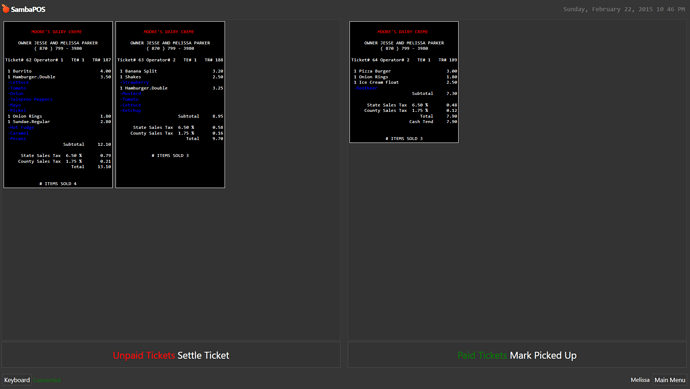Click the date and time in the header
690x389 pixels.
(x=624, y=9)
